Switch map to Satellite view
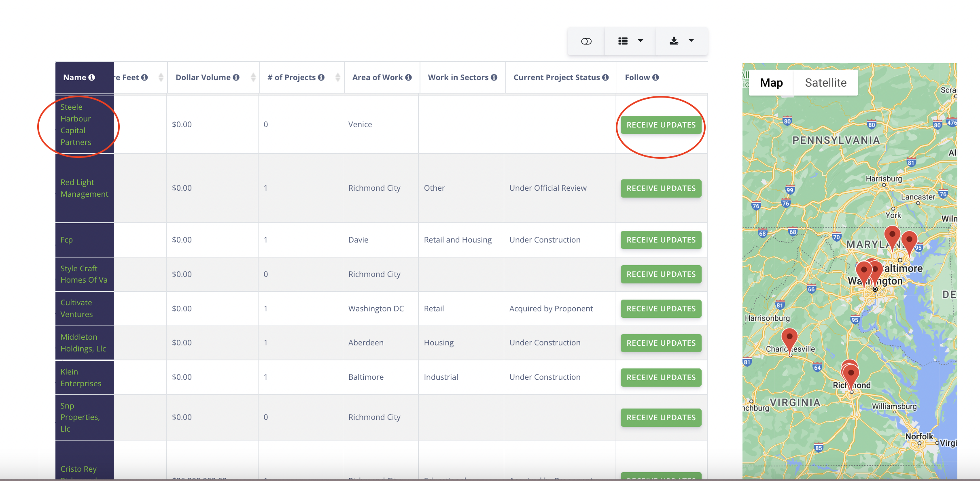The height and width of the screenshot is (481, 980). point(826,83)
